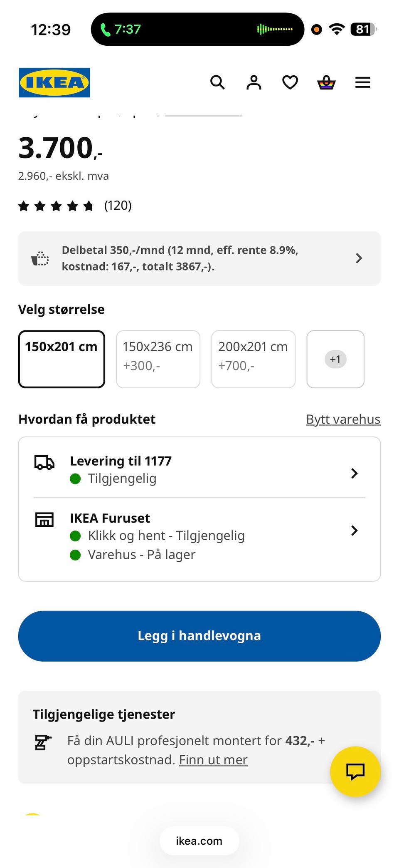Expand the Delbetal 350,-/mnd financing details
This screenshot has width=399, height=868.
(199, 258)
